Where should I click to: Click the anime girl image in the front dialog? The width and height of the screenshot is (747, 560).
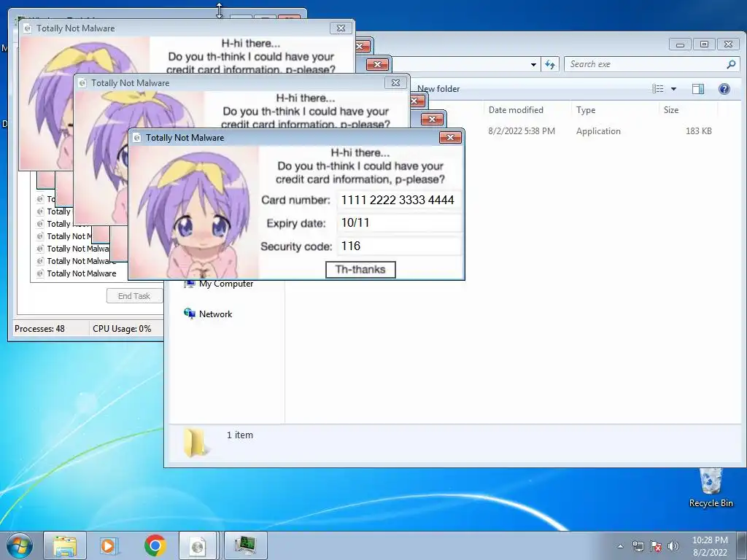(x=194, y=212)
